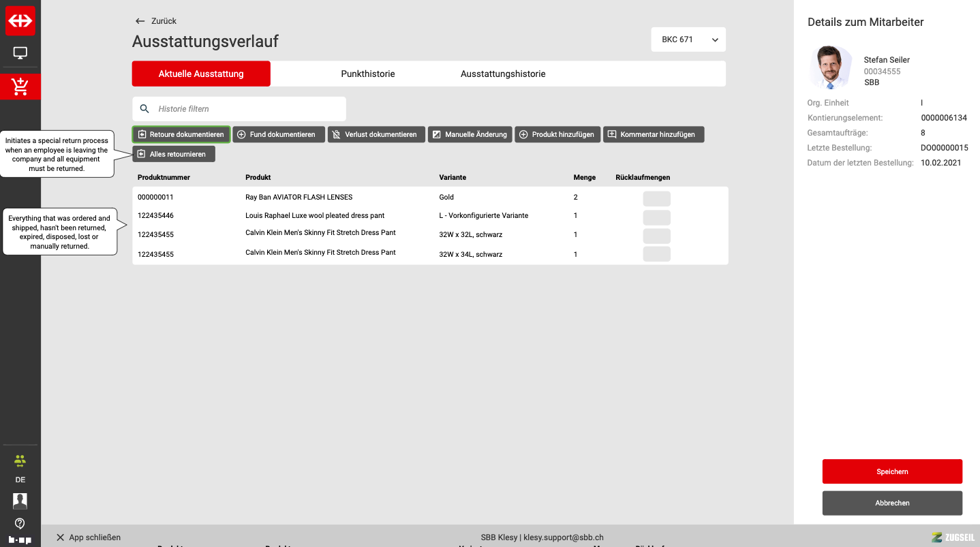Switch to the Punkthistorie tab
980x547 pixels.
tap(368, 74)
